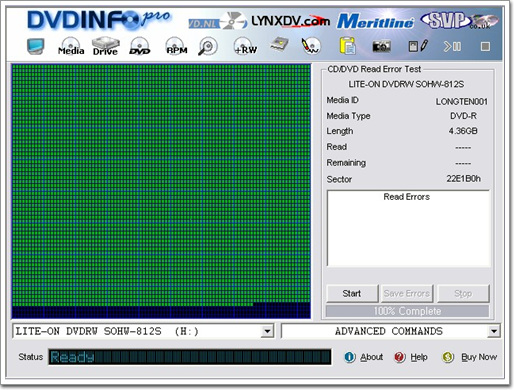Screen dimensions: 514x390
Task: Open the Help link
Action: [419, 357]
